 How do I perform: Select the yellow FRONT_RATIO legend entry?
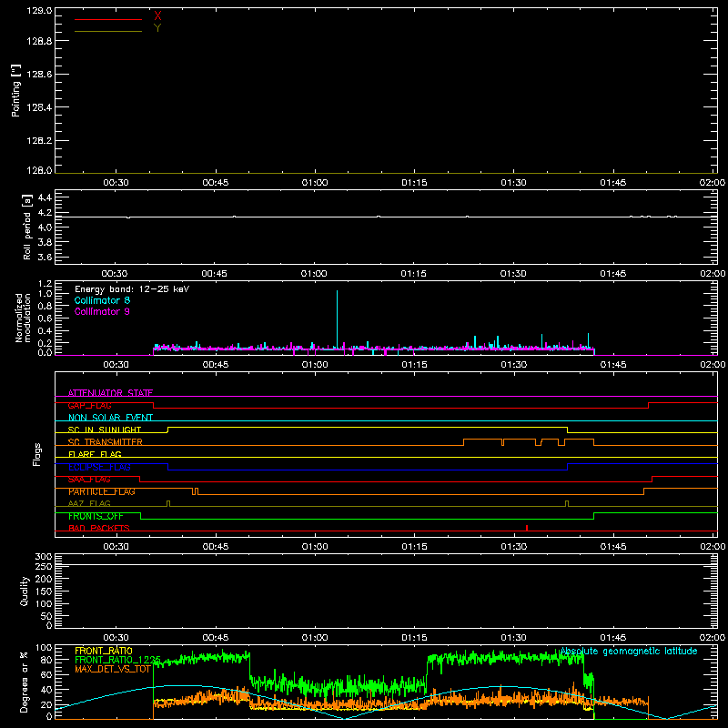pyautogui.click(x=104, y=651)
